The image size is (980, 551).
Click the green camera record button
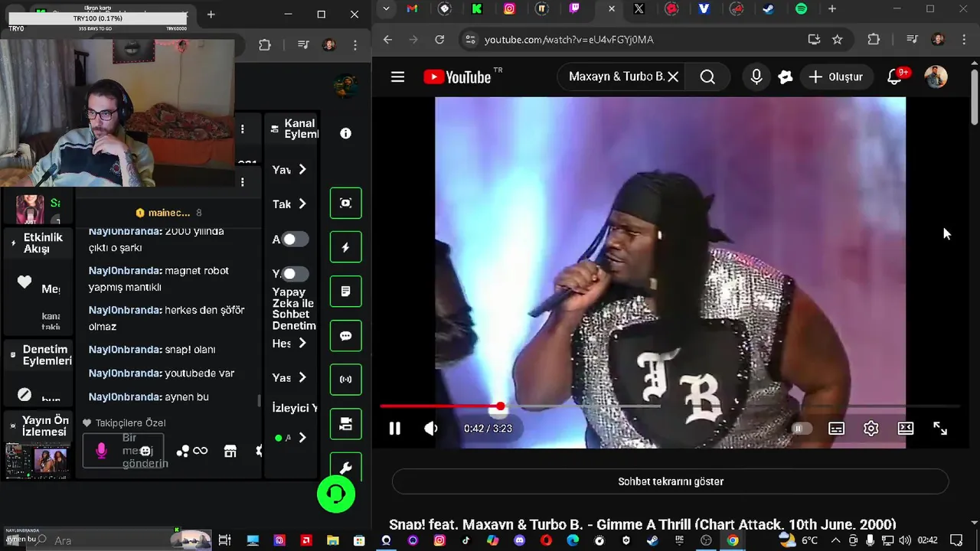345,424
